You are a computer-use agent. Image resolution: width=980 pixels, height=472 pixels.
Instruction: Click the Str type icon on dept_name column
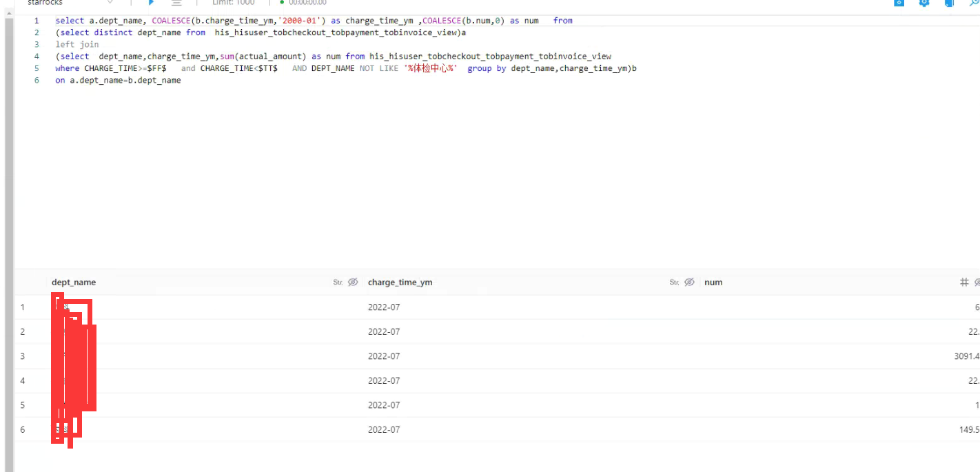(x=337, y=282)
